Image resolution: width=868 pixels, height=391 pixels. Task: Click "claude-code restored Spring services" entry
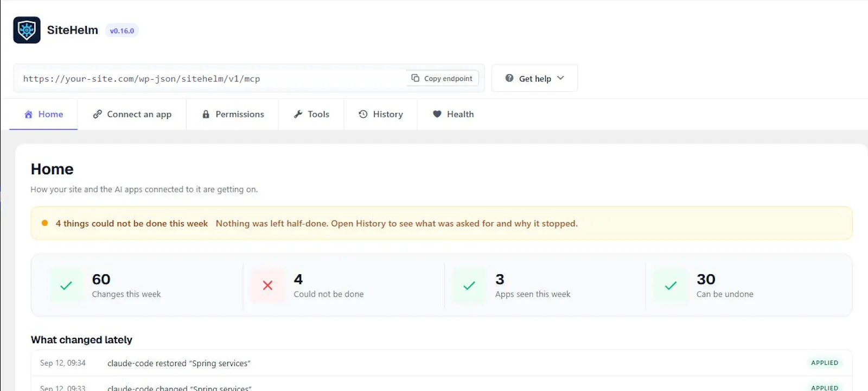pos(179,363)
